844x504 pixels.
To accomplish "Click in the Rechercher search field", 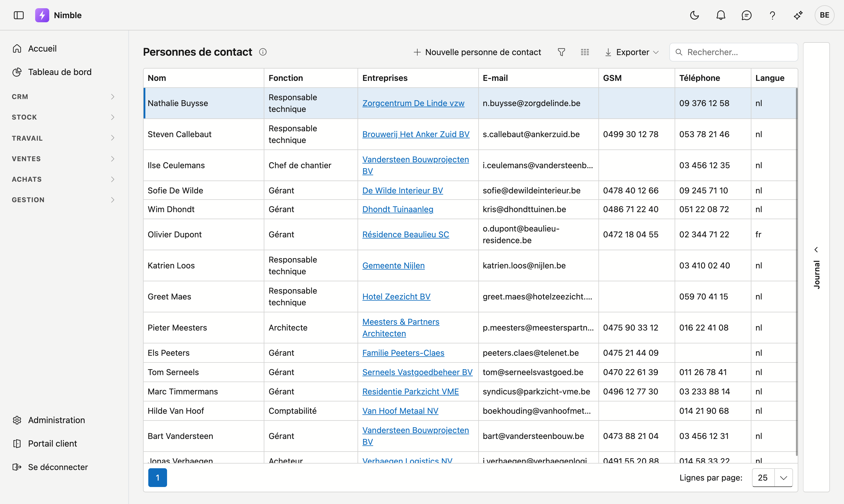I will click(734, 52).
